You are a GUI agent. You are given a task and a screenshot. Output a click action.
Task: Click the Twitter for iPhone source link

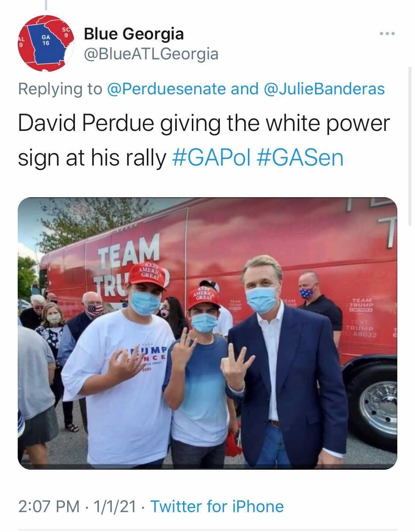(x=217, y=506)
